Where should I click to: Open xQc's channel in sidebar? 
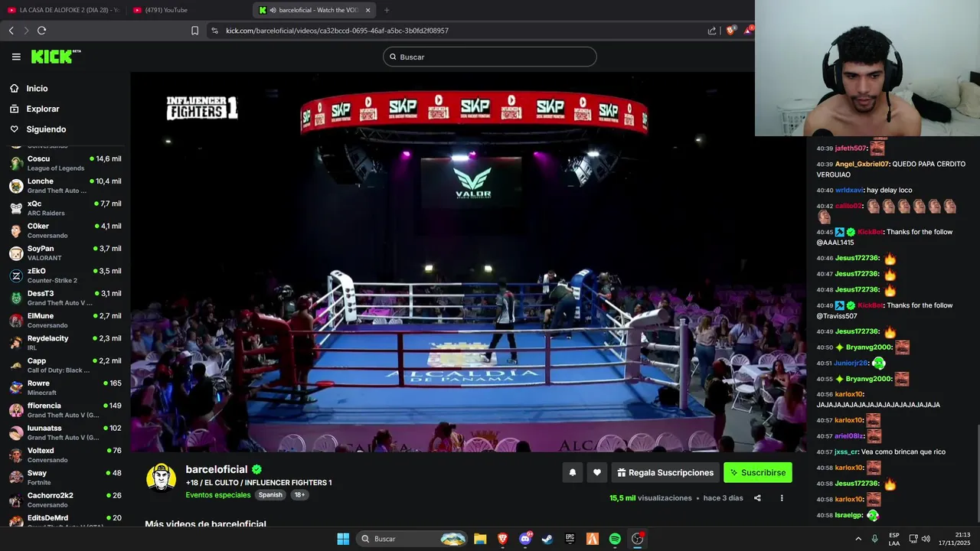(x=65, y=208)
